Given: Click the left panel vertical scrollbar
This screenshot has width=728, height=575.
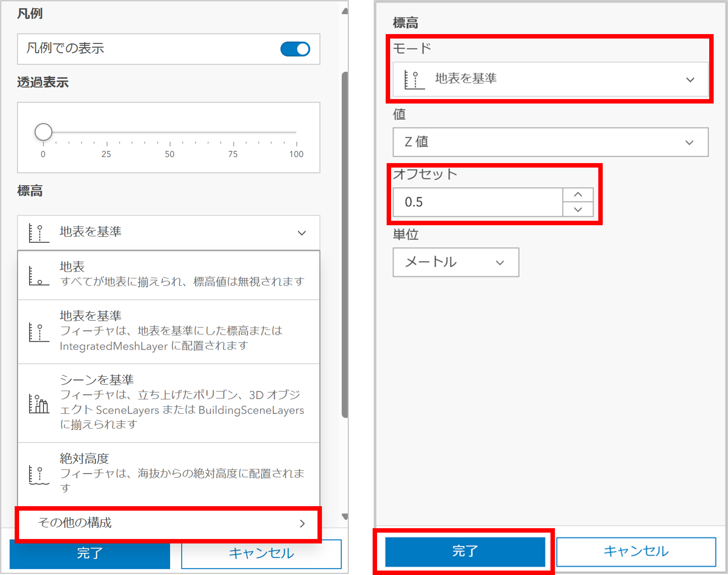Looking at the screenshot, I should pyautogui.click(x=345, y=245).
